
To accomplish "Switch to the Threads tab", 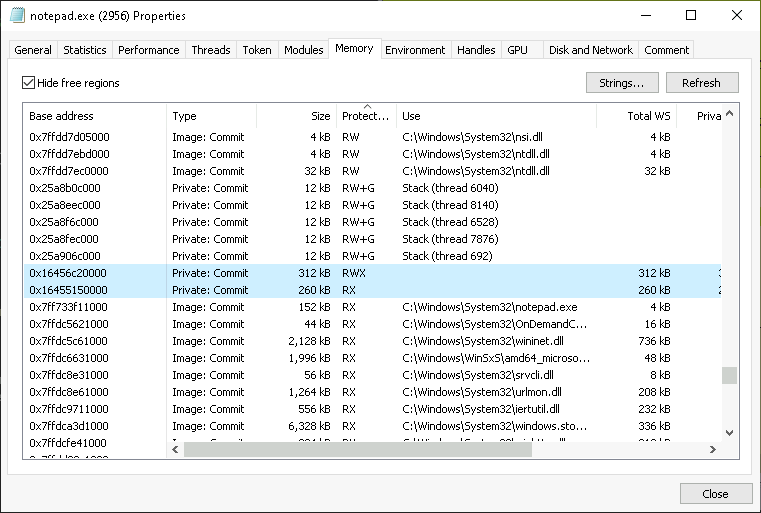I will [x=210, y=50].
